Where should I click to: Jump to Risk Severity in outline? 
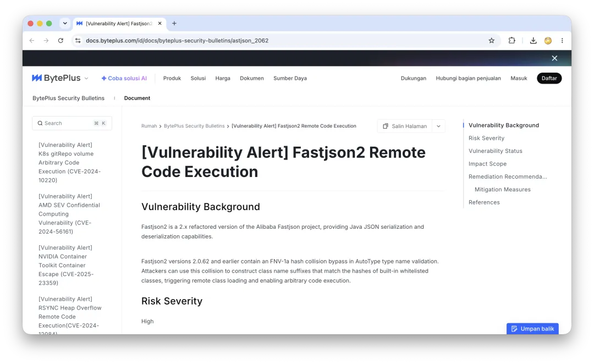coord(486,138)
